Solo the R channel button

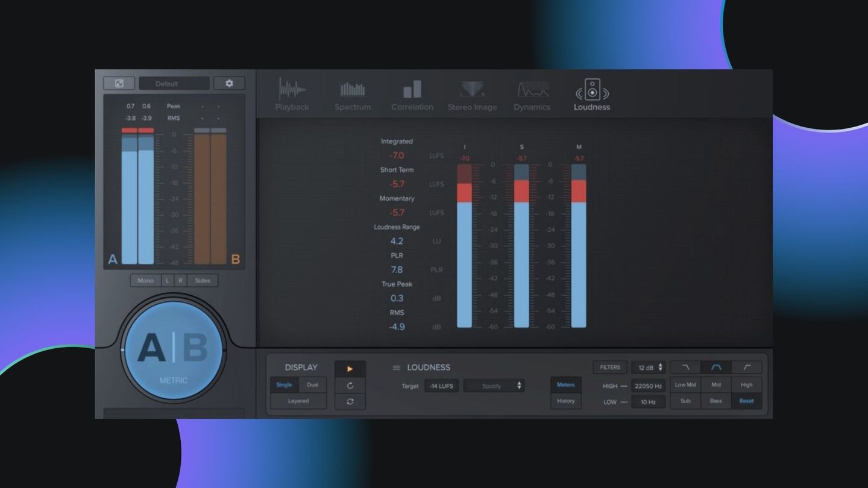tap(180, 281)
